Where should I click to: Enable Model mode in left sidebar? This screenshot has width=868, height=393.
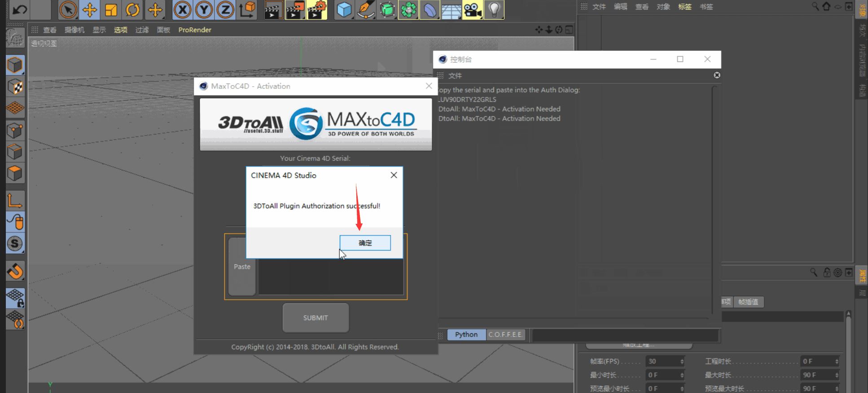15,65
